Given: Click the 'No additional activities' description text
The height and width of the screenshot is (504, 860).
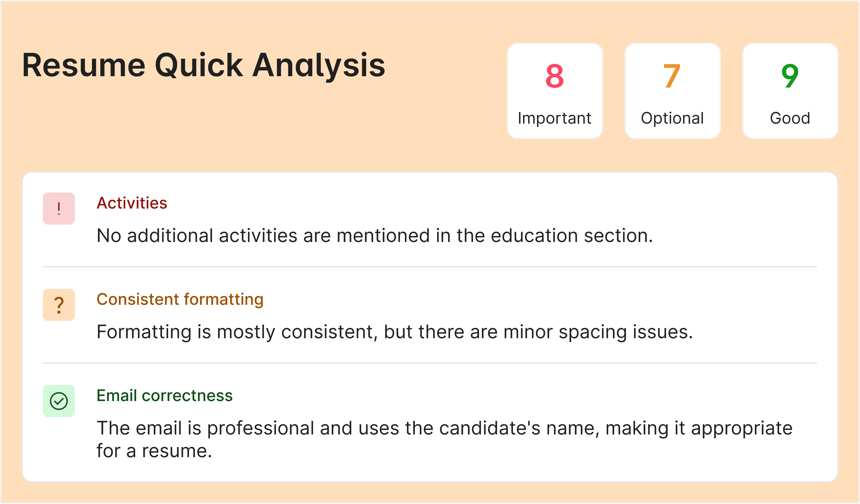Looking at the screenshot, I should coord(374,236).
